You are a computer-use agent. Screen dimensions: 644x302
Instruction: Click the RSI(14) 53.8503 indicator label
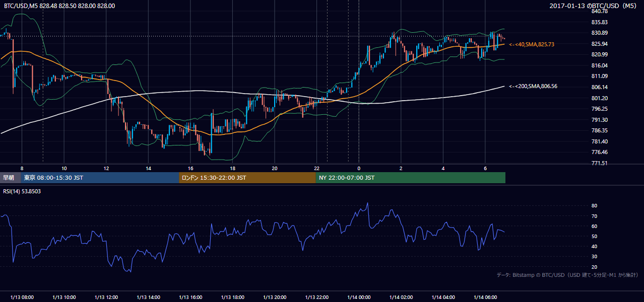23,191
